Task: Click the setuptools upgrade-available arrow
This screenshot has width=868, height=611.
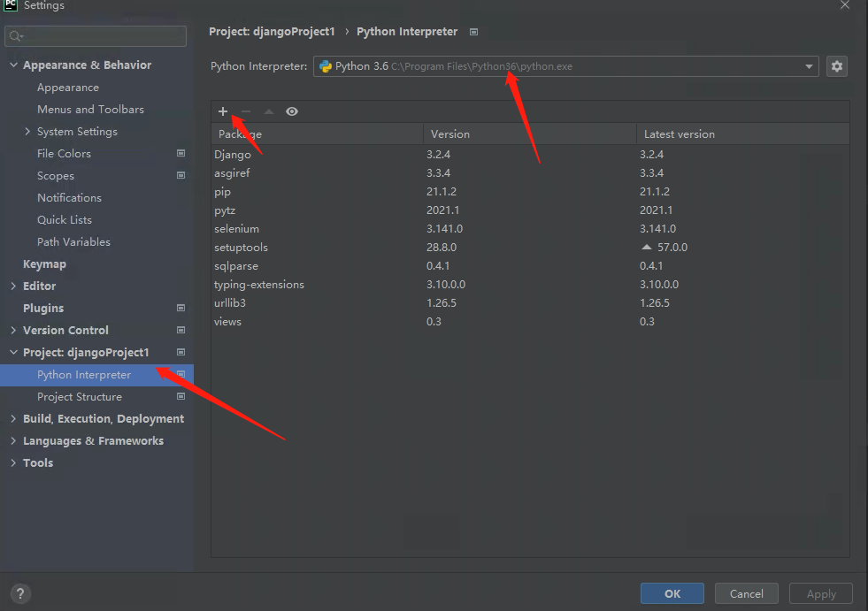Action: [646, 247]
